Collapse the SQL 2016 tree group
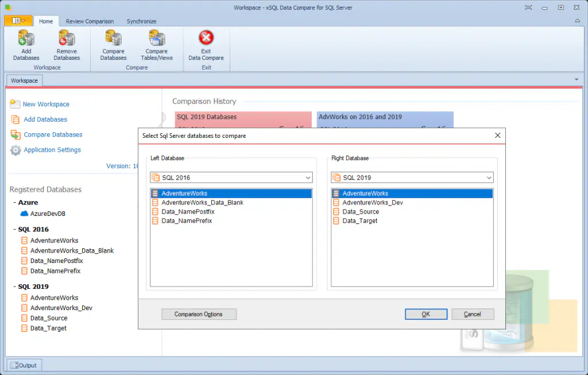The height and width of the screenshot is (375, 588). point(14,229)
